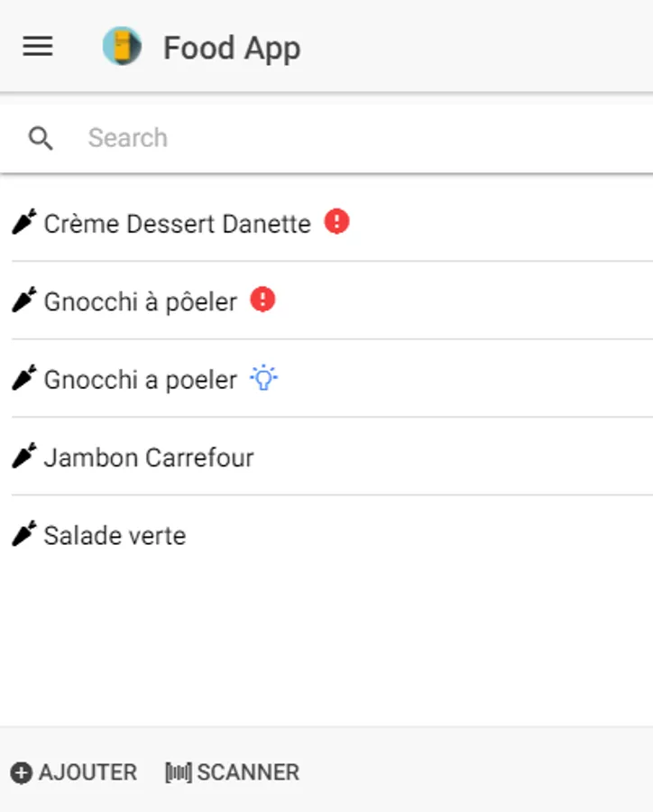Click the carrot icon beside Crème Dessert Danette
The image size is (653, 812).
24,222
